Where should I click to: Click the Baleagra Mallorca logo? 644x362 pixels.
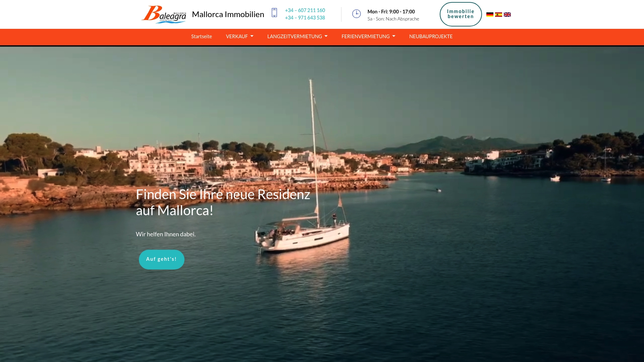coord(164,14)
